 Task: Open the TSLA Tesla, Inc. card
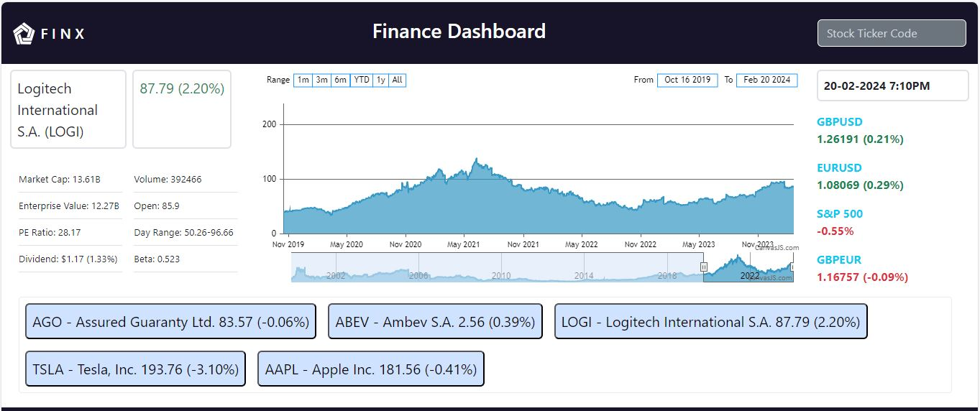135,369
